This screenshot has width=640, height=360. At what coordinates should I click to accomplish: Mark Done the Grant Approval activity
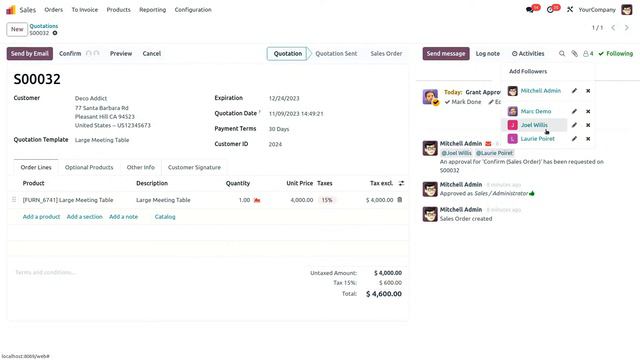pos(463,102)
